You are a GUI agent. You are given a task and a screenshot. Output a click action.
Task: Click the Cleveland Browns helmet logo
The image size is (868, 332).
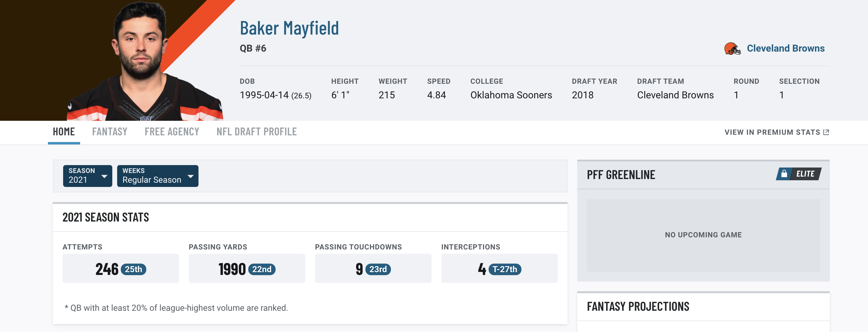coord(732,49)
